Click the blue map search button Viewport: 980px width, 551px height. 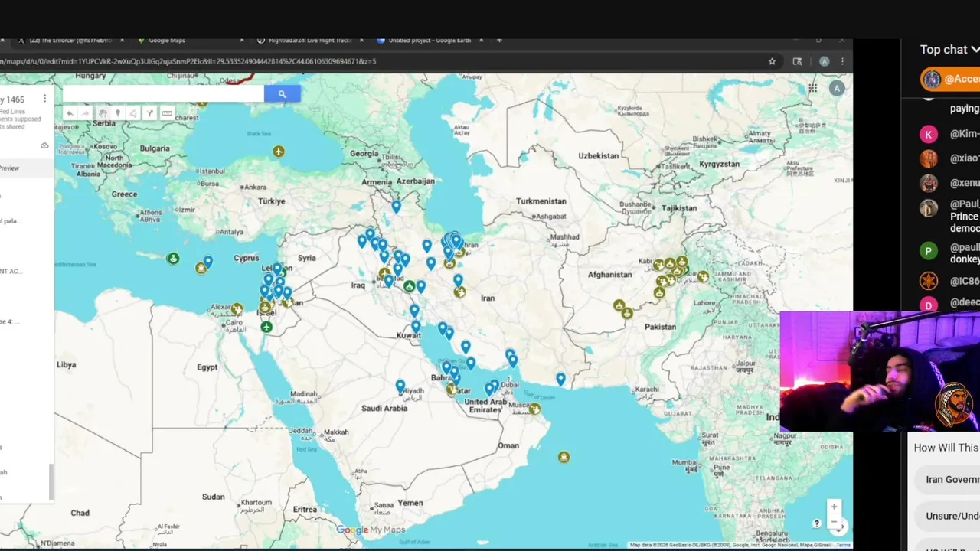pos(282,93)
